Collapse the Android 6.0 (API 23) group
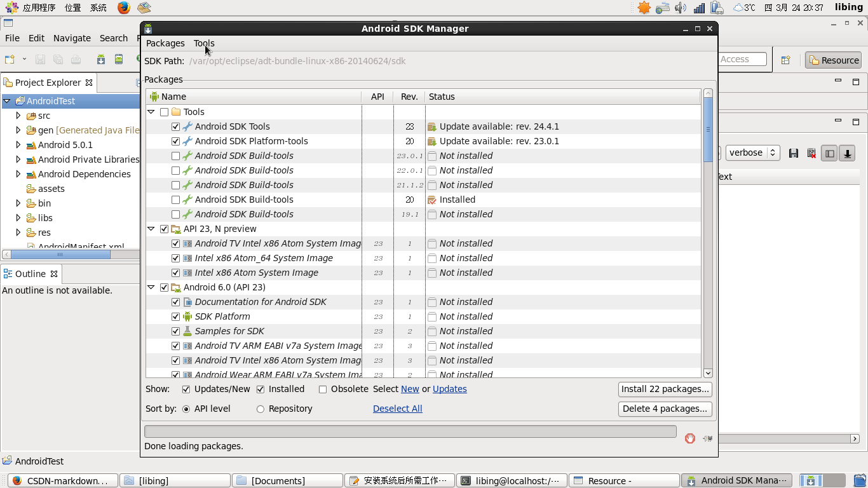868x488 pixels. click(x=151, y=287)
